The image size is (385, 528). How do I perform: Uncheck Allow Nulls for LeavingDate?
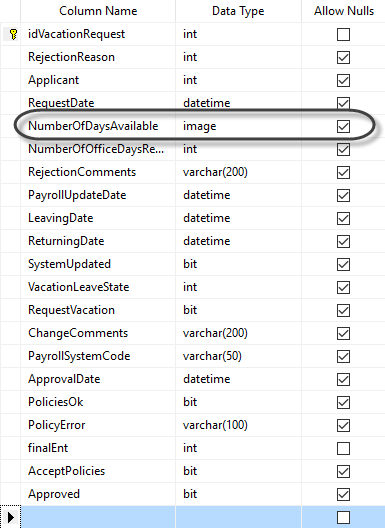(x=343, y=218)
